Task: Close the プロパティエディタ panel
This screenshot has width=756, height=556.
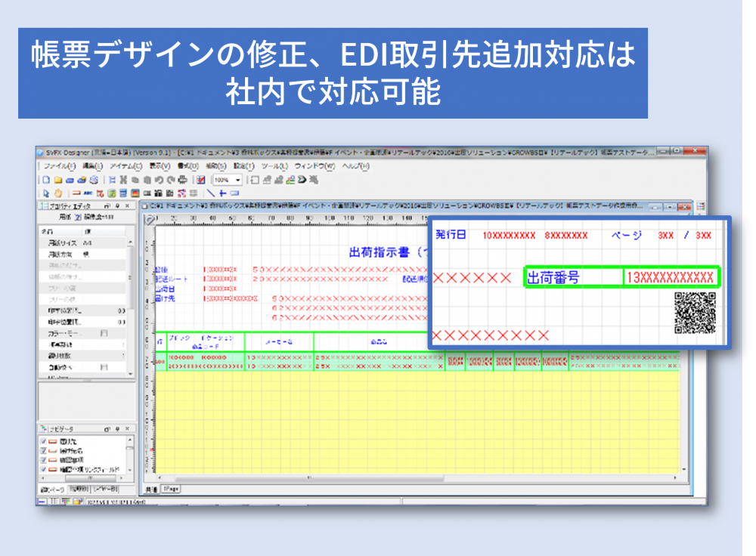Action: point(127,205)
